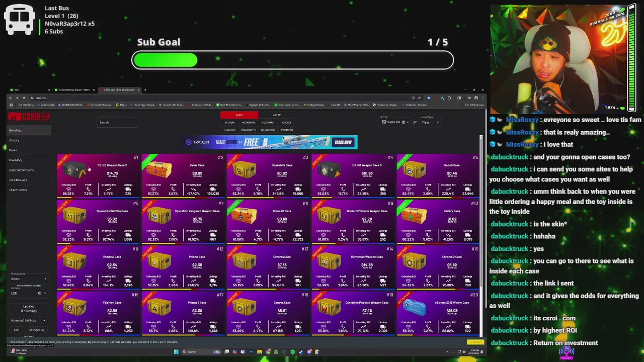Open the Falchion Case card
This screenshot has width=644, height=362.
tap(98, 313)
